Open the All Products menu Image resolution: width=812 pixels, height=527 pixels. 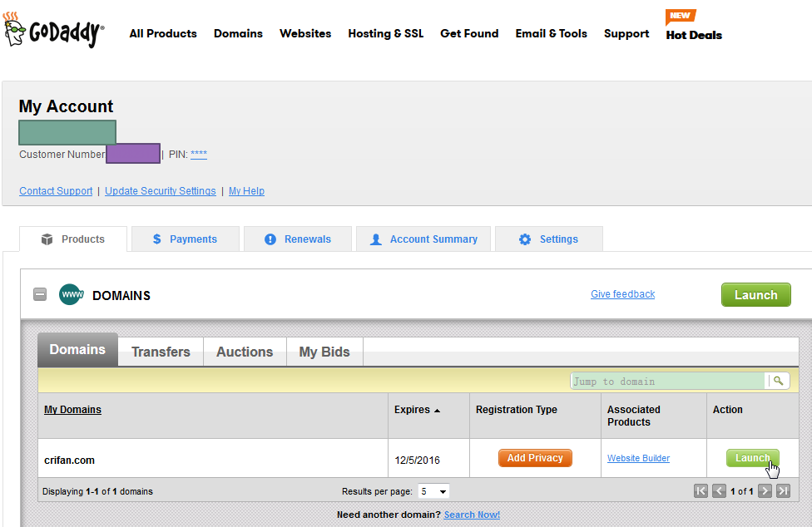tap(163, 33)
